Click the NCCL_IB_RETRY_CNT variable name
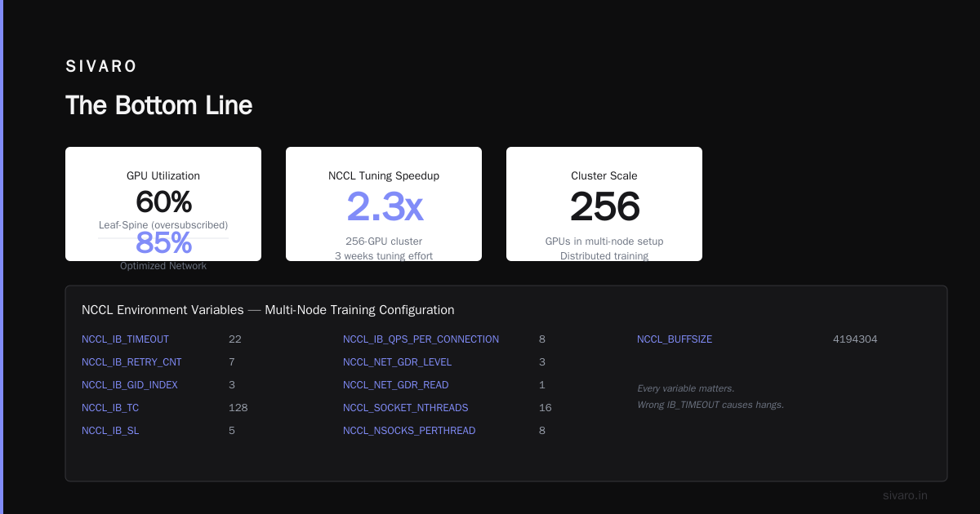 coord(131,361)
